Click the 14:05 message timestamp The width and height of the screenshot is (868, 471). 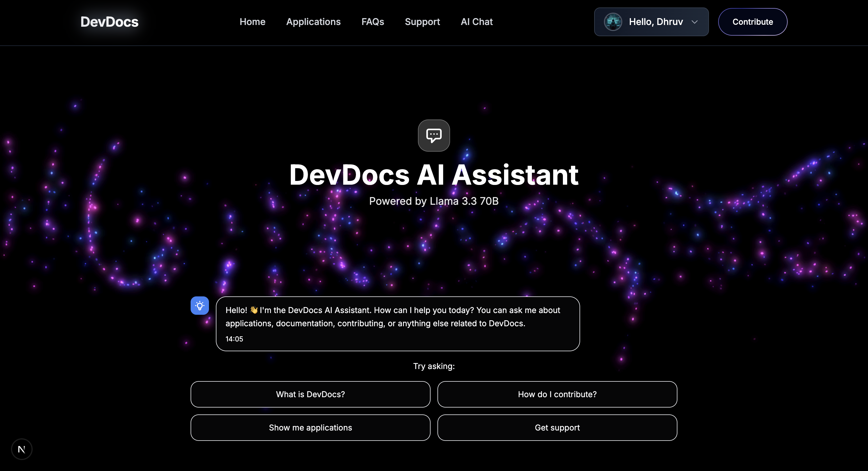pyautogui.click(x=234, y=339)
